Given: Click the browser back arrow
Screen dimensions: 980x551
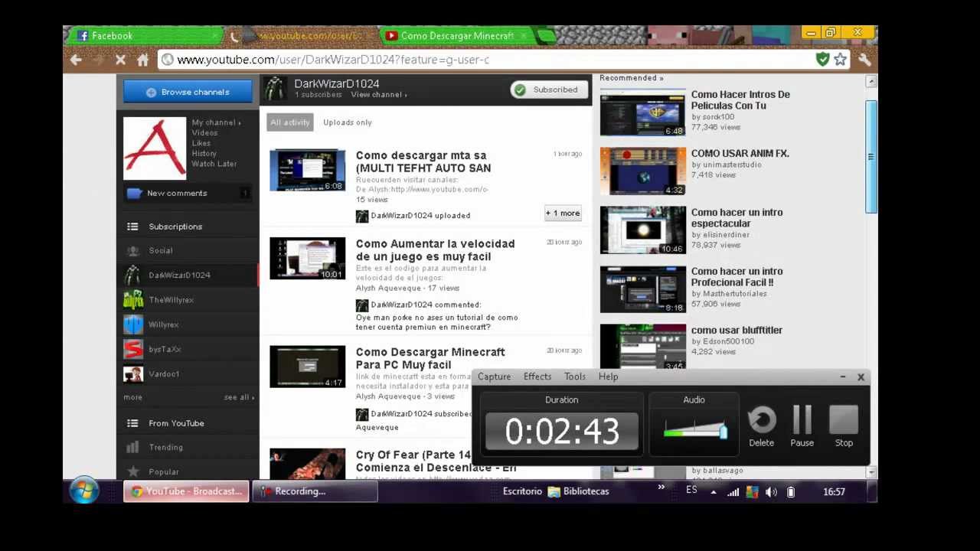Looking at the screenshot, I should pos(76,60).
